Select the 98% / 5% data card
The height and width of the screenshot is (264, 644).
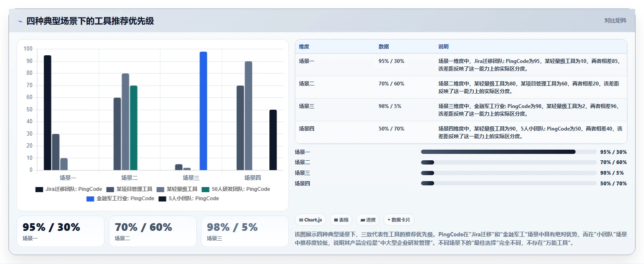point(245,231)
